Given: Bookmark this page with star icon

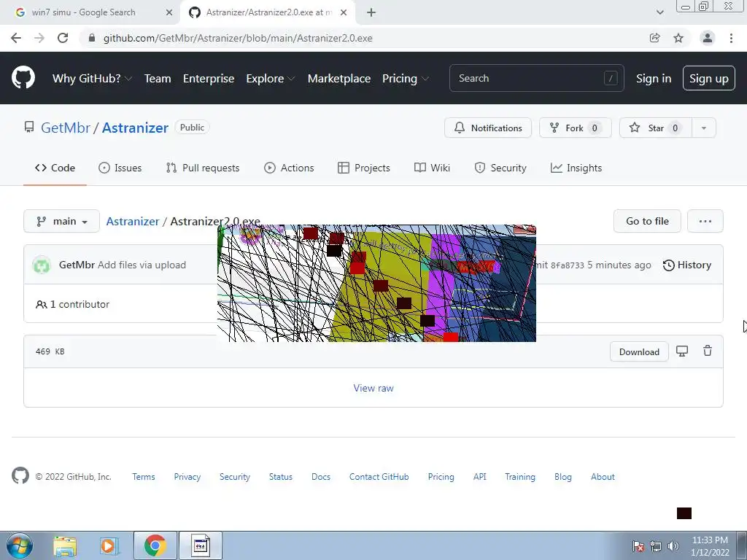Looking at the screenshot, I should pos(678,38).
